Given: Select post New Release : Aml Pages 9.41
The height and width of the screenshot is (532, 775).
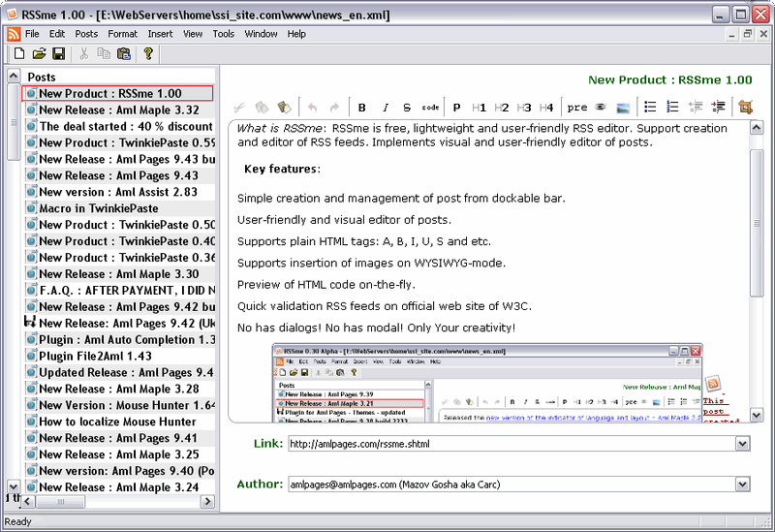Looking at the screenshot, I should pos(119,438).
